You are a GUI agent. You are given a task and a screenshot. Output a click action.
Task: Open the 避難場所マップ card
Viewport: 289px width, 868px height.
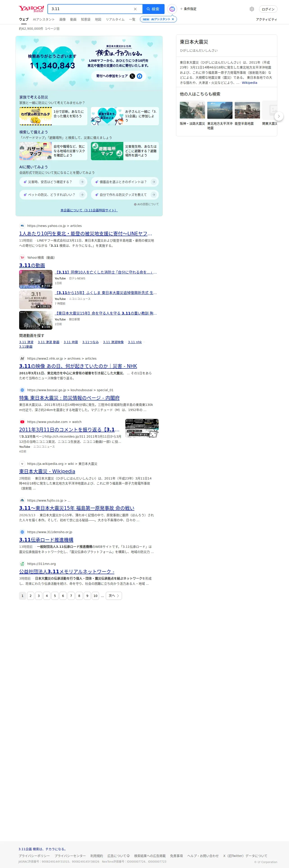click(x=125, y=151)
